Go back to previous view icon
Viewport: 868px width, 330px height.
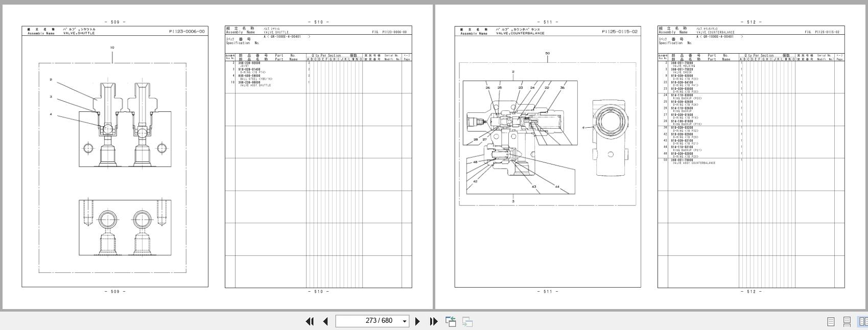451,321
